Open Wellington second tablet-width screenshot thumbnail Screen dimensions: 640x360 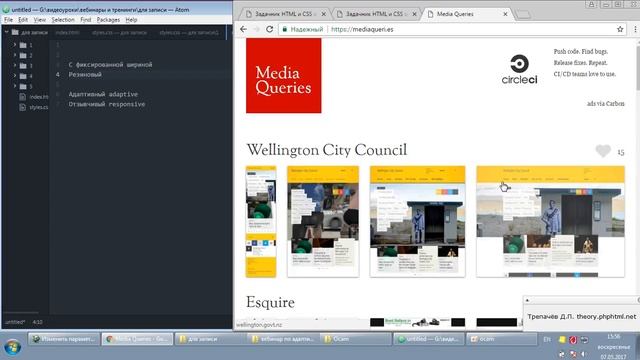323,222
